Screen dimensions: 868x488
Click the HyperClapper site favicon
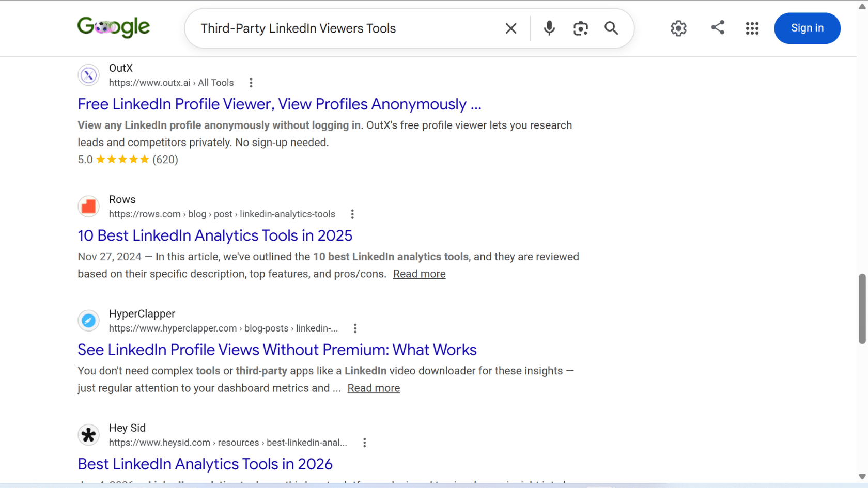click(89, 321)
